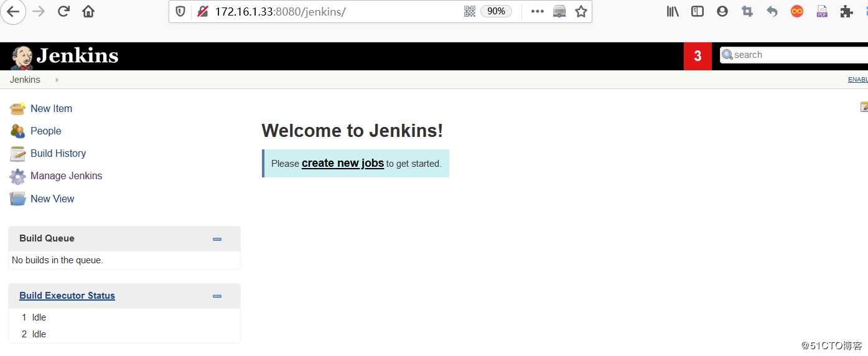Open the Build History link

58,153
